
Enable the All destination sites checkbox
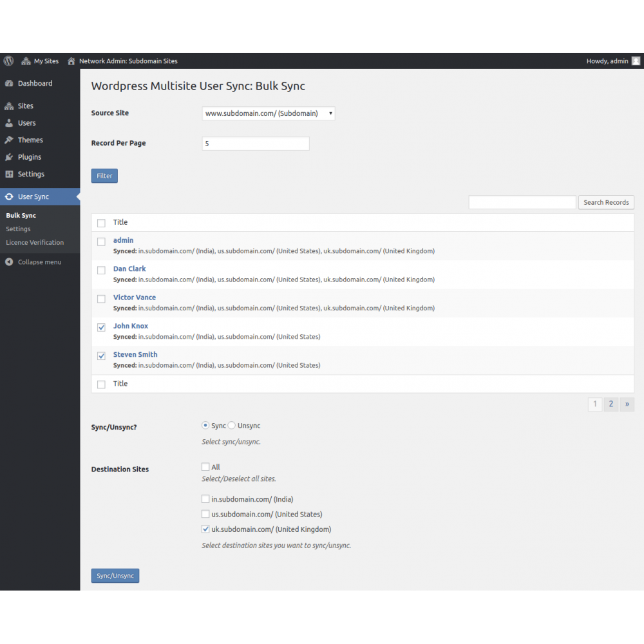204,466
